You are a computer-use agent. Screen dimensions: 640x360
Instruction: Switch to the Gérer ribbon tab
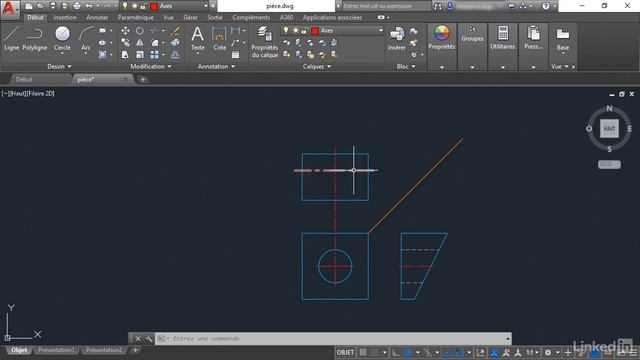coord(190,18)
